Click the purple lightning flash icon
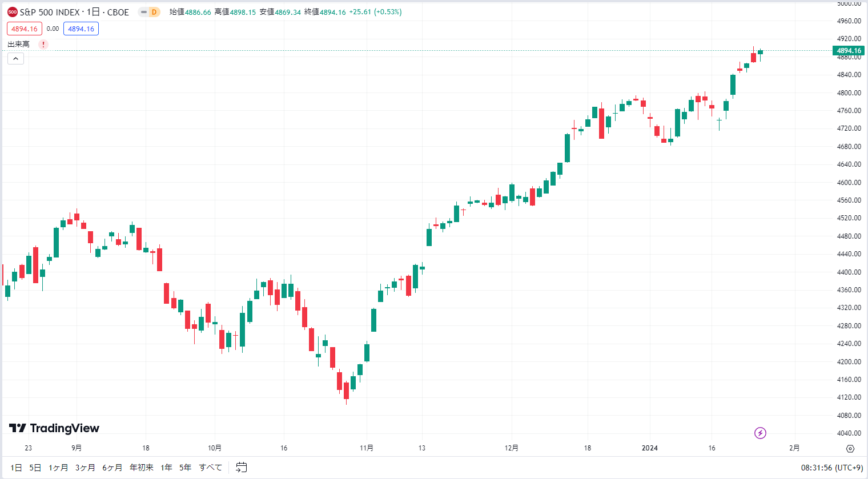This screenshot has width=868, height=479. pos(760,433)
